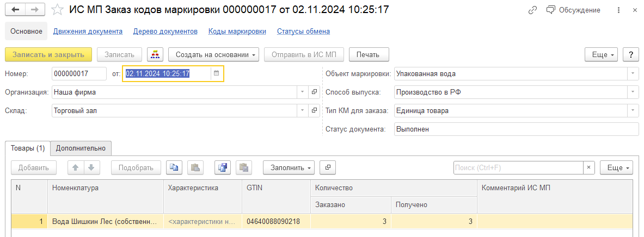Open the Организация record via its open button
Screen dimensions: 644x237
pyautogui.click(x=314, y=92)
